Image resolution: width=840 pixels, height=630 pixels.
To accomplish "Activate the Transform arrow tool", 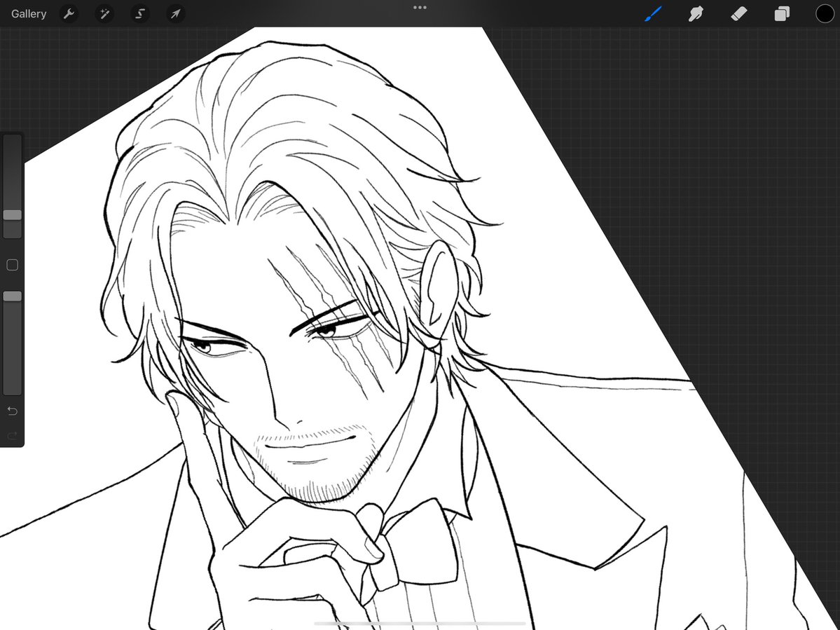I will coord(176,14).
